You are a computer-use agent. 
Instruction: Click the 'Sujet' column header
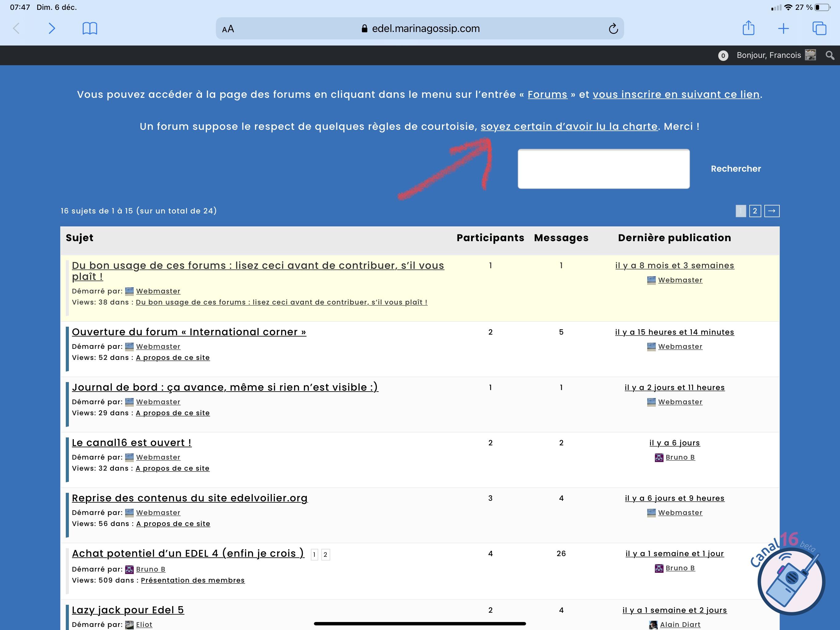79,238
